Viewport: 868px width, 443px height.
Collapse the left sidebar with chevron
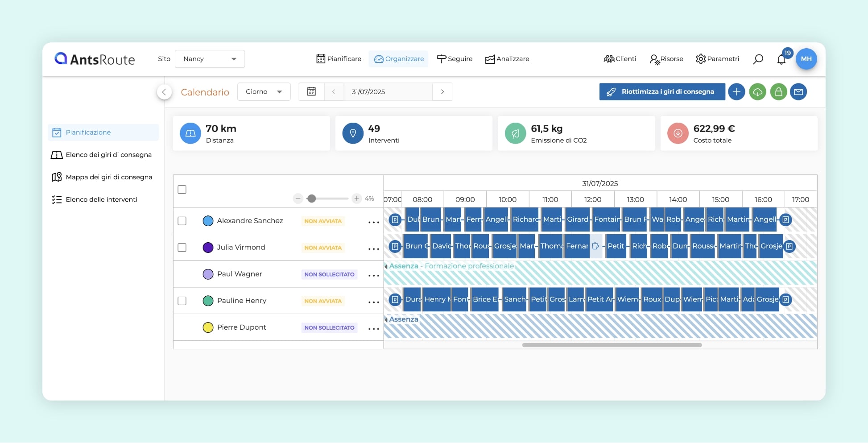pos(164,92)
